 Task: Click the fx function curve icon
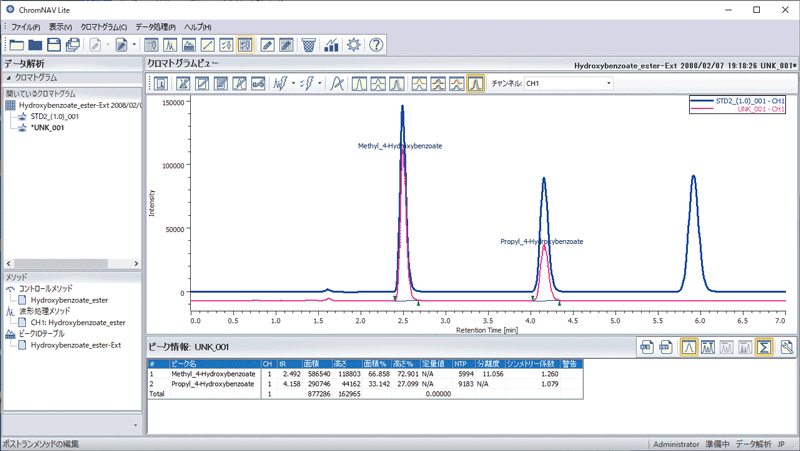337,84
